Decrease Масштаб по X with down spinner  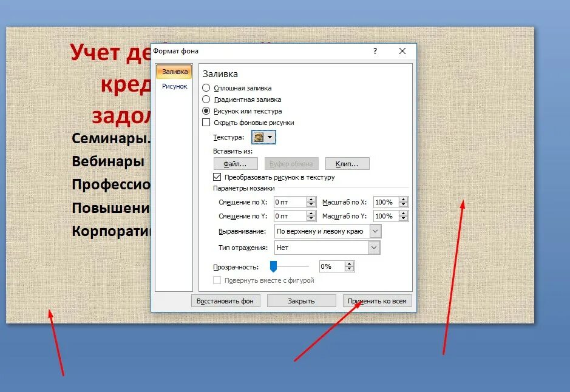point(403,204)
